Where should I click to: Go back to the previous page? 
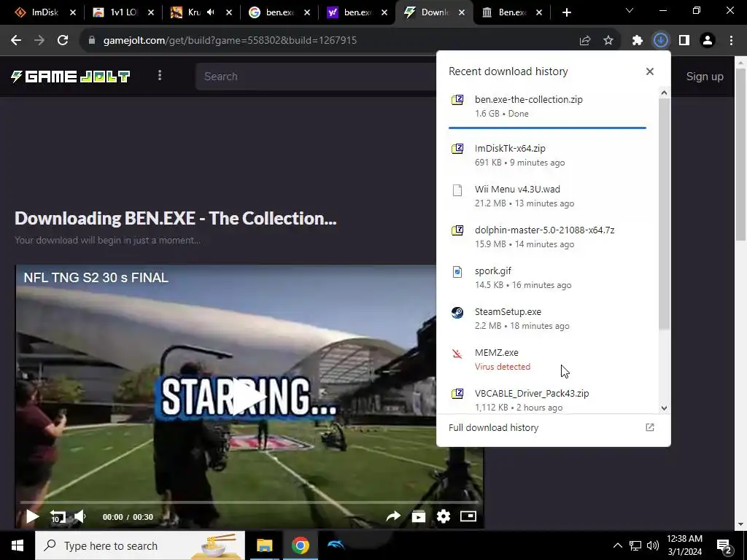(x=16, y=41)
